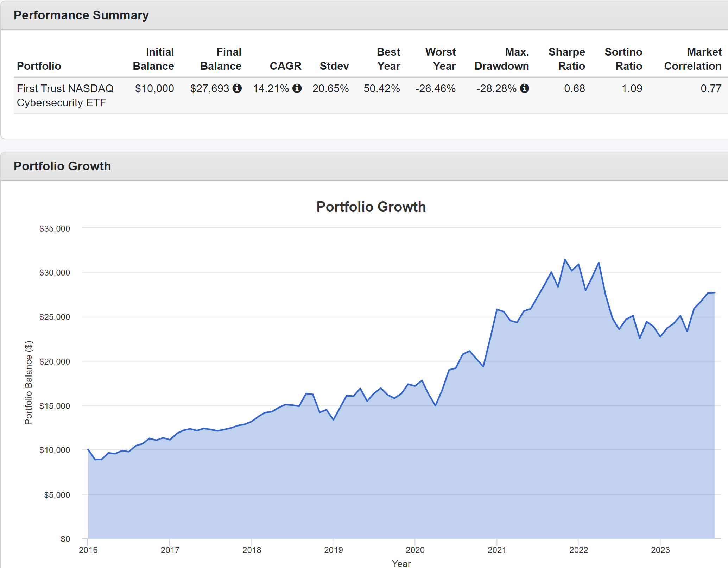This screenshot has width=728, height=568.
Task: Click the Worst Year column header
Action: tap(441, 59)
